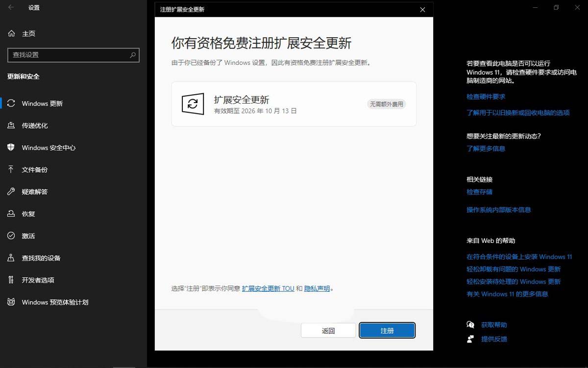Click the 返回 button
The height and width of the screenshot is (368, 588).
(x=328, y=331)
